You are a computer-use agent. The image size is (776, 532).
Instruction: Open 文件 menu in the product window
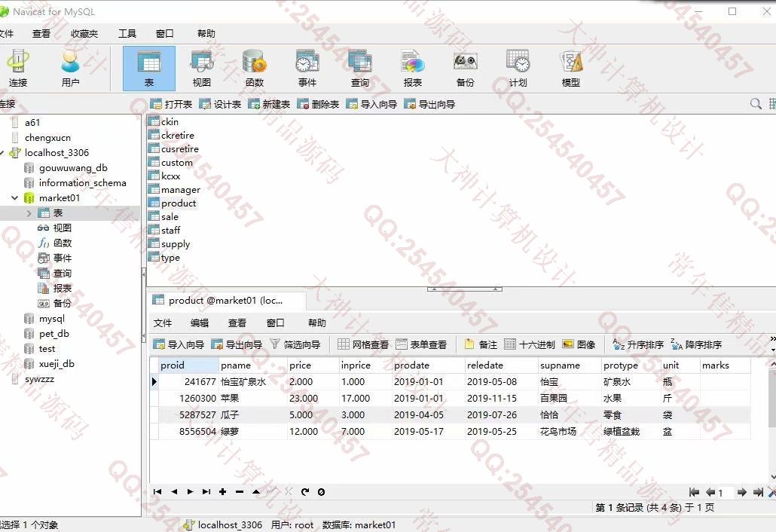[162, 323]
